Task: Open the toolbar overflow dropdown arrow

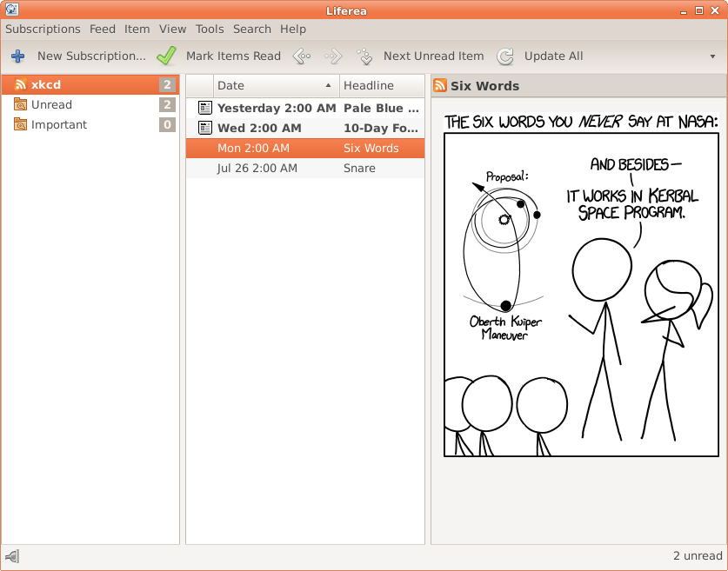Action: pos(712,56)
